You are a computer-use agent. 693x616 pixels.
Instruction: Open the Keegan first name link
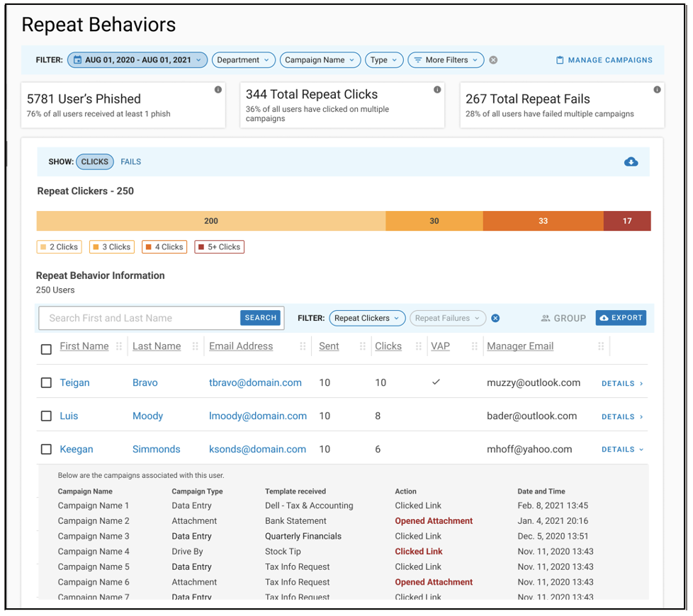[x=77, y=449]
